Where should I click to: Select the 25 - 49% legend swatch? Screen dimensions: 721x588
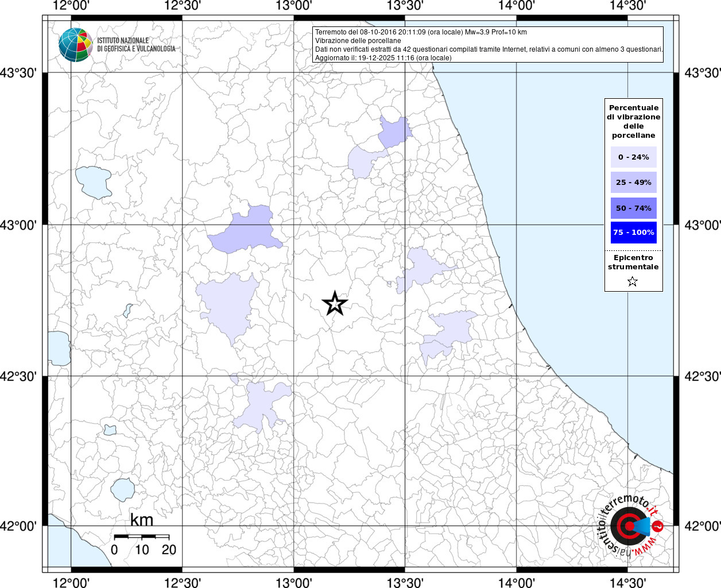(634, 182)
